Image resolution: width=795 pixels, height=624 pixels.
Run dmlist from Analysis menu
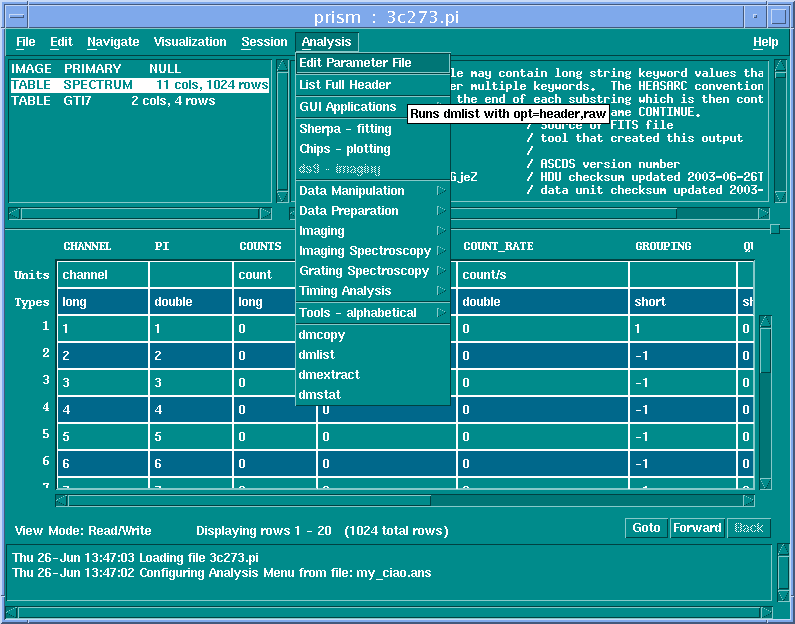pos(373,355)
